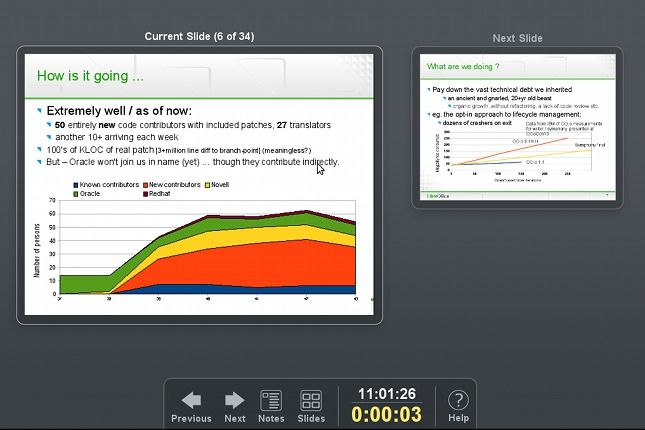Click the green Oracle legend swatch

point(76,193)
